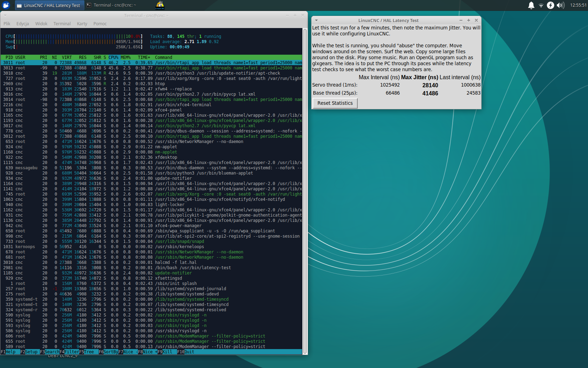588x368 pixels.
Task: Sort by the PID column header
Action: click(x=9, y=57)
